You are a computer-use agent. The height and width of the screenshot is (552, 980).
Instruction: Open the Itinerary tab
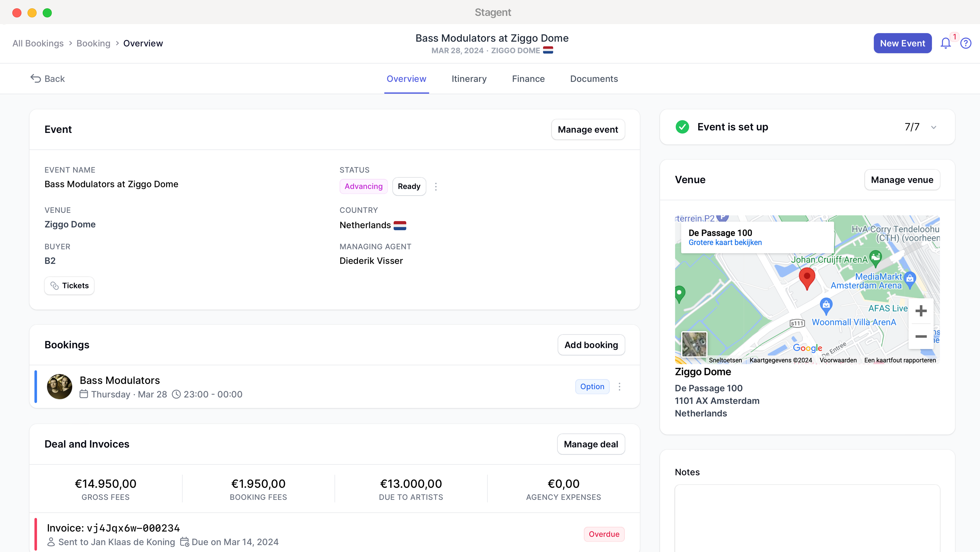(x=469, y=79)
